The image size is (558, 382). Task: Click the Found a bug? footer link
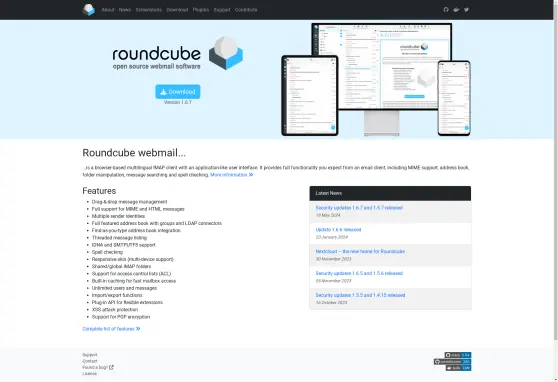[x=98, y=367]
